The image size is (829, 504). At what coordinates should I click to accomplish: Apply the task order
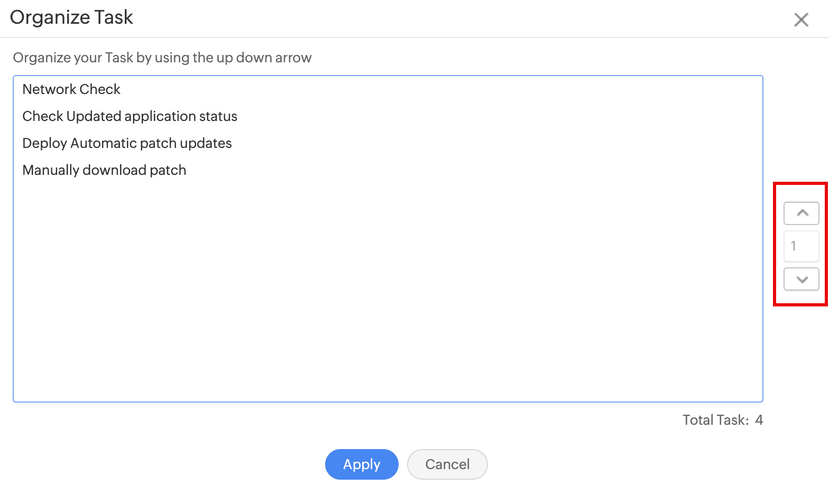[x=362, y=464]
